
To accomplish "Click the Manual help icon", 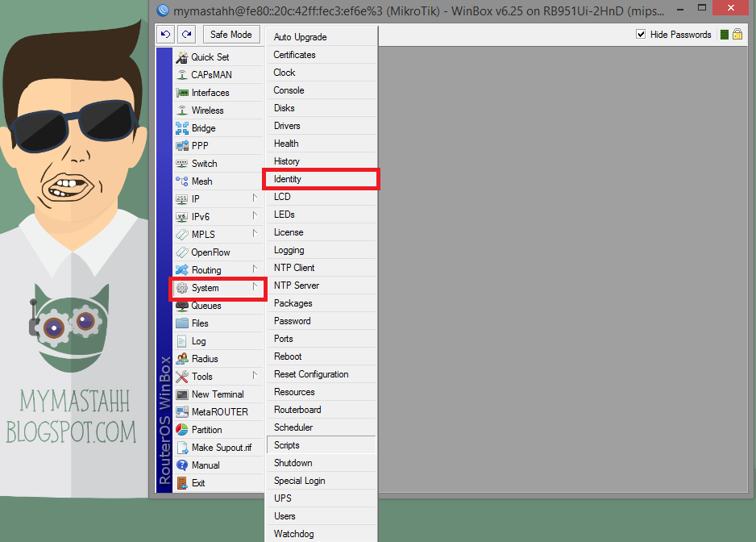I will pos(182,465).
